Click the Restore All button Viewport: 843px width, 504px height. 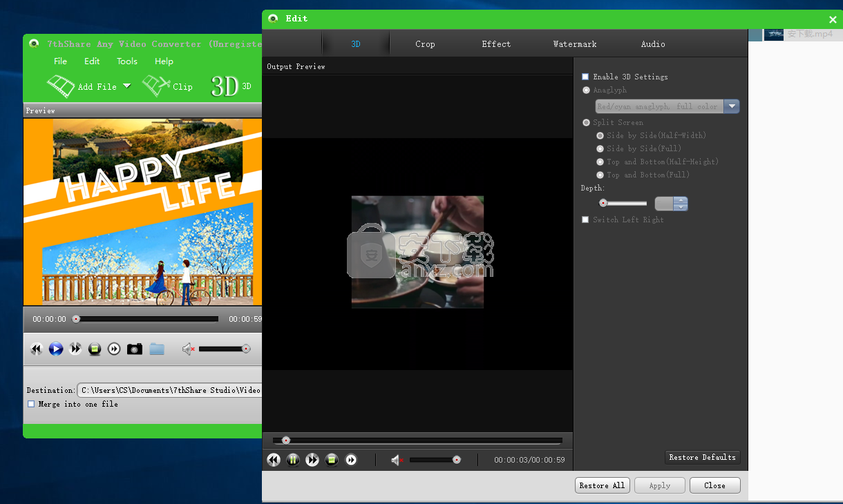pyautogui.click(x=602, y=485)
